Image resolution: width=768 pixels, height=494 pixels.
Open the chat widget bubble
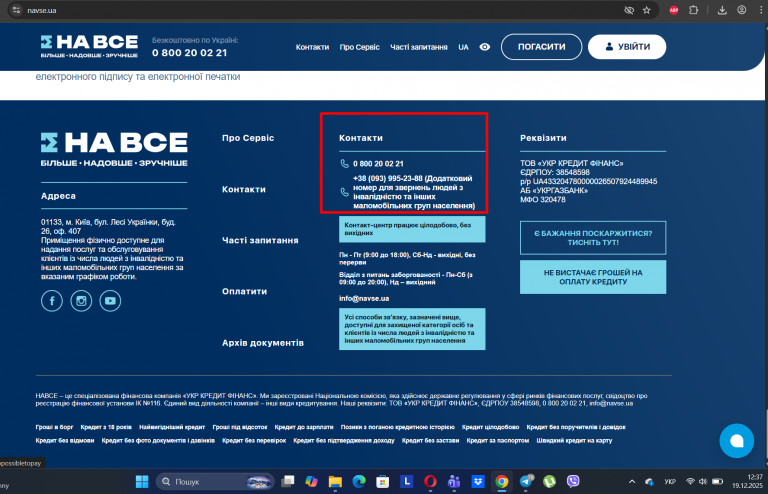coord(737,441)
